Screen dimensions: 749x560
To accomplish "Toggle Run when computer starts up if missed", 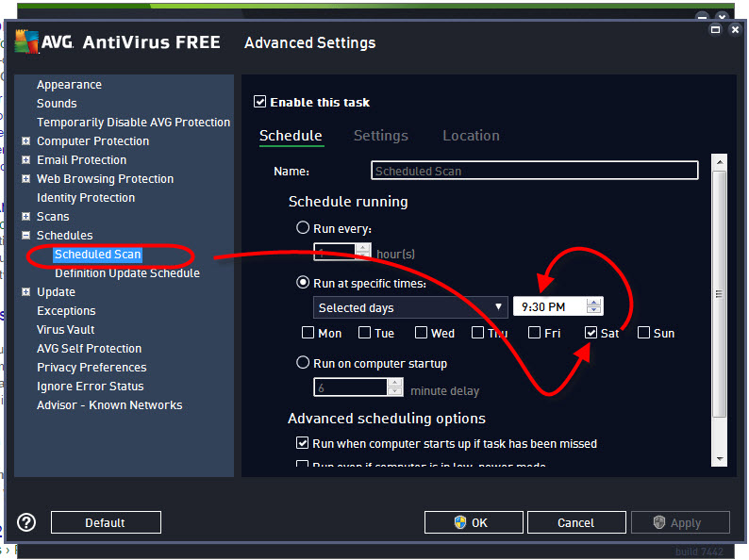I will 303,443.
